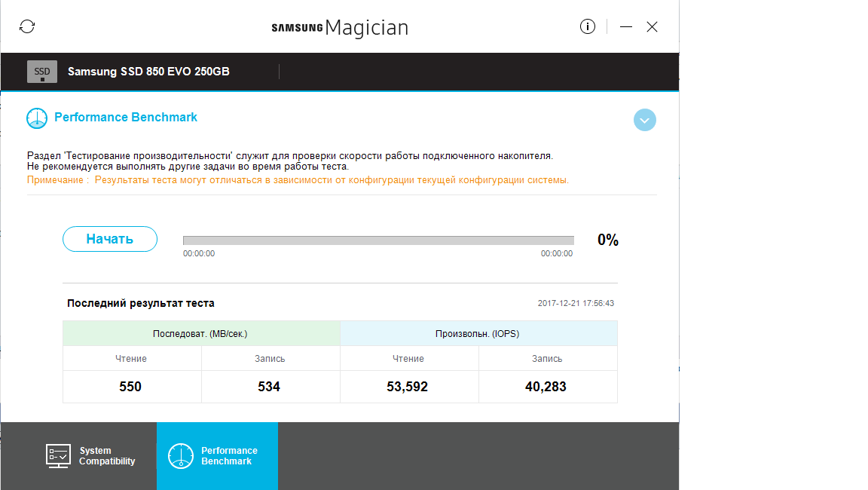Click the SSD drive icon
The width and height of the screenshot is (868, 490).
click(x=42, y=72)
